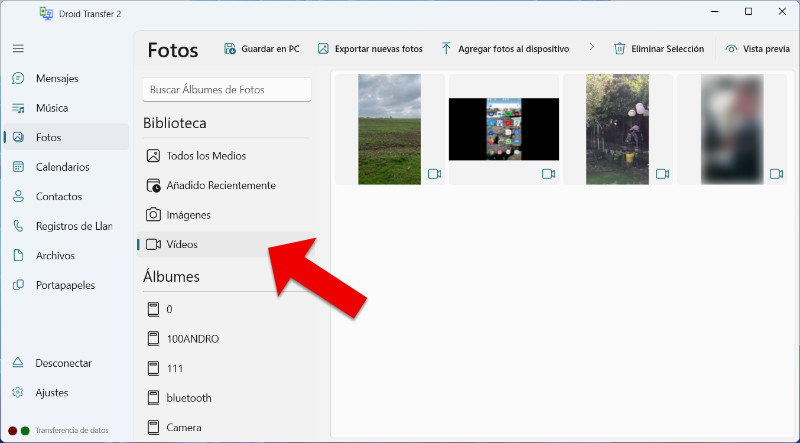This screenshot has height=443, width=800.
Task: Click the Calendarios sidebar icon
Action: (x=18, y=167)
